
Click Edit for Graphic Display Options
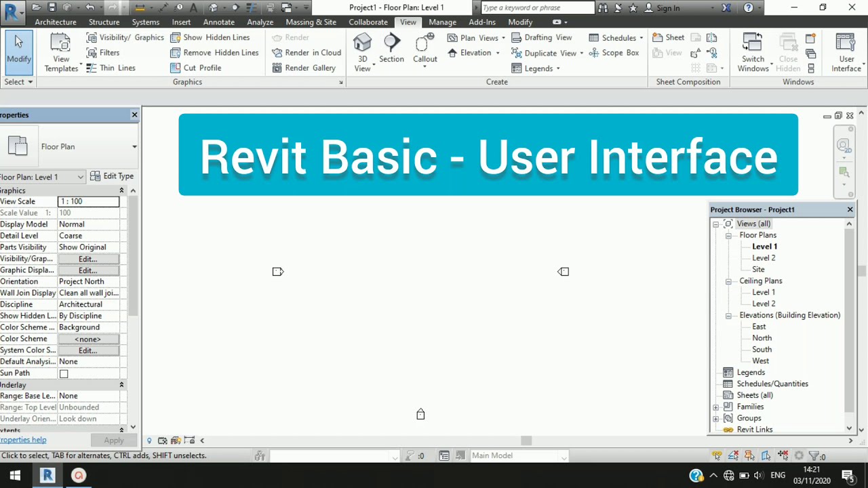[88, 270]
